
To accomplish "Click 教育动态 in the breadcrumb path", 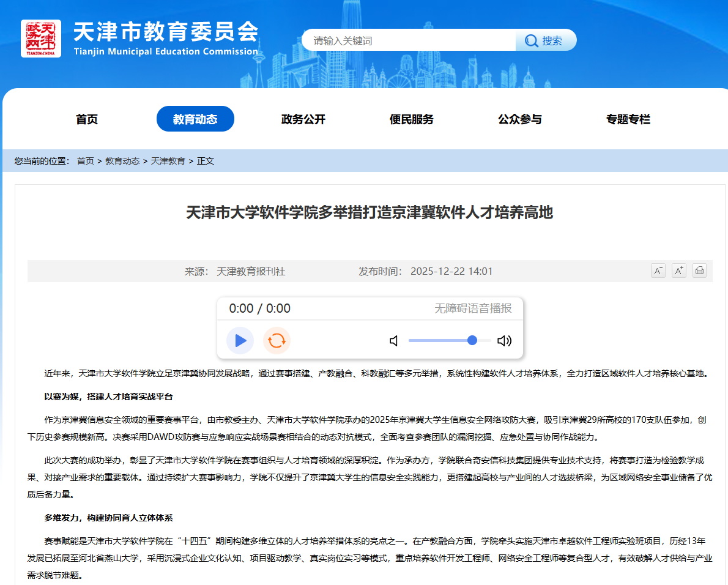I will 122,161.
